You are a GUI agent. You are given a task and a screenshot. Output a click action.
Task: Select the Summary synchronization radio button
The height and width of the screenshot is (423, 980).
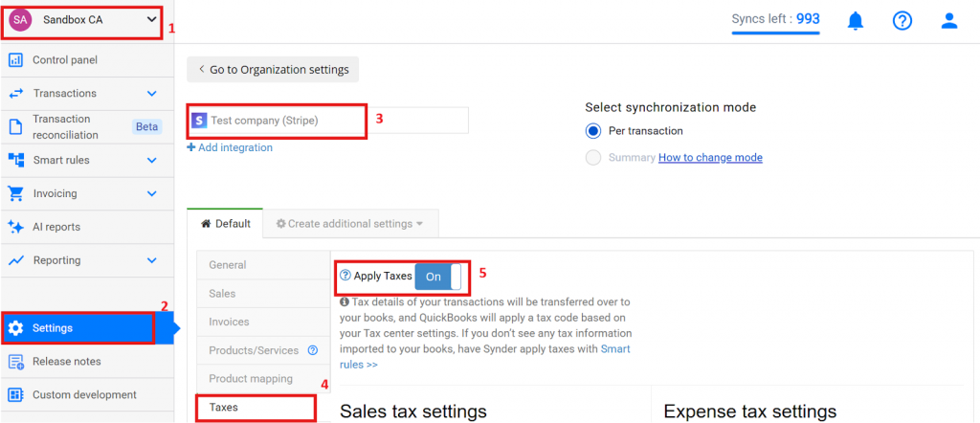click(593, 158)
